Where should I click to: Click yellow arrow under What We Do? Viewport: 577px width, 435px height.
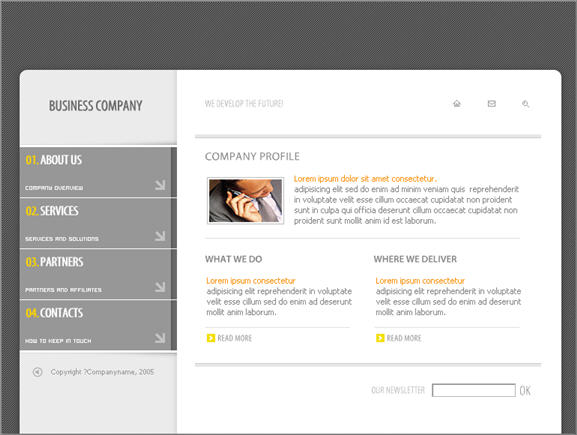pyautogui.click(x=211, y=338)
